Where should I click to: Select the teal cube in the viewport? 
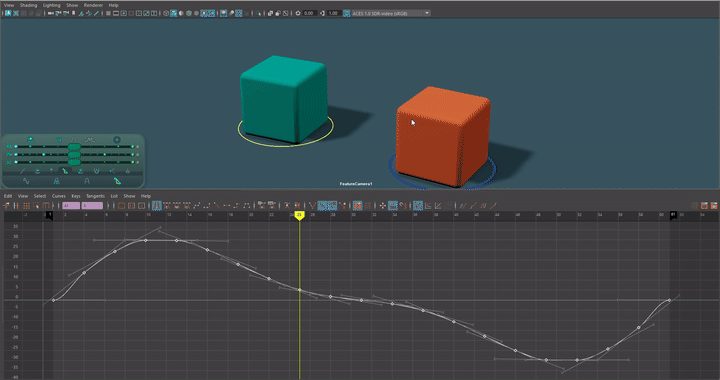(284, 99)
